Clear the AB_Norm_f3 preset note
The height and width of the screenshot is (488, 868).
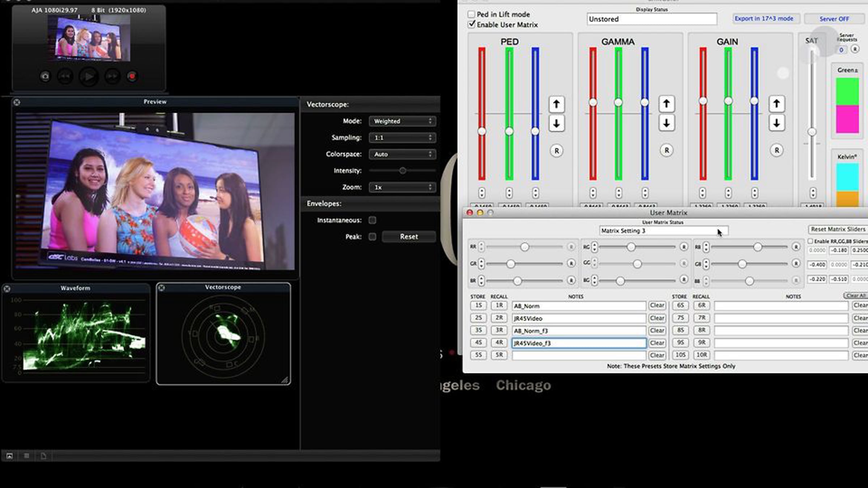coord(657,330)
